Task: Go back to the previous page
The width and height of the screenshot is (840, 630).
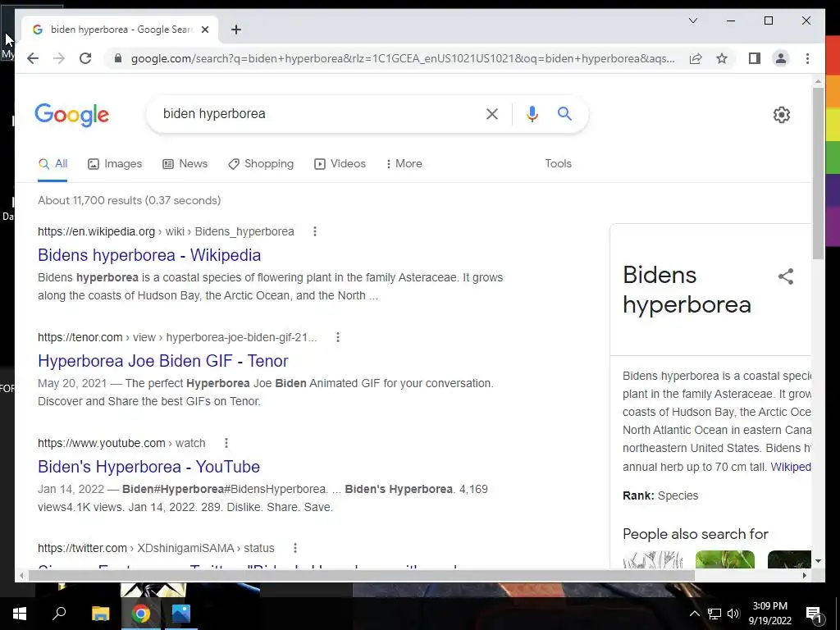Action: click(33, 58)
